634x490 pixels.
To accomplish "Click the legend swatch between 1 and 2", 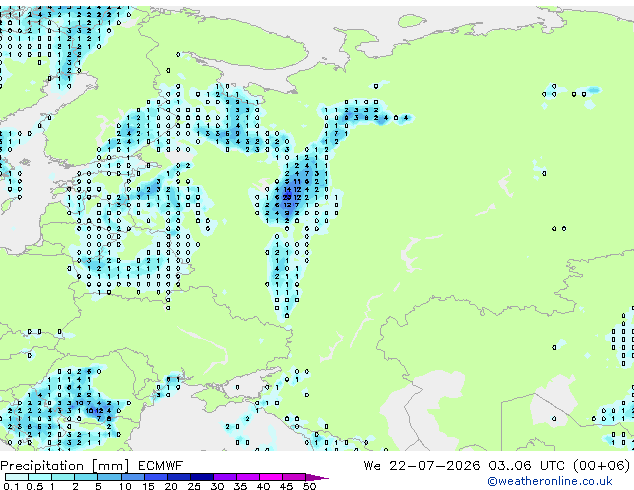I will (x=63, y=477).
